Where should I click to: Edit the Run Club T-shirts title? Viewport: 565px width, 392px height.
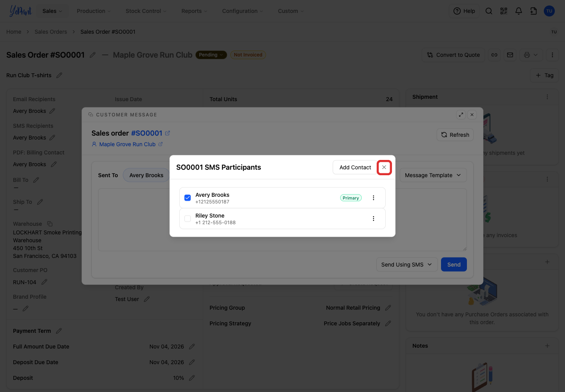pos(59,75)
